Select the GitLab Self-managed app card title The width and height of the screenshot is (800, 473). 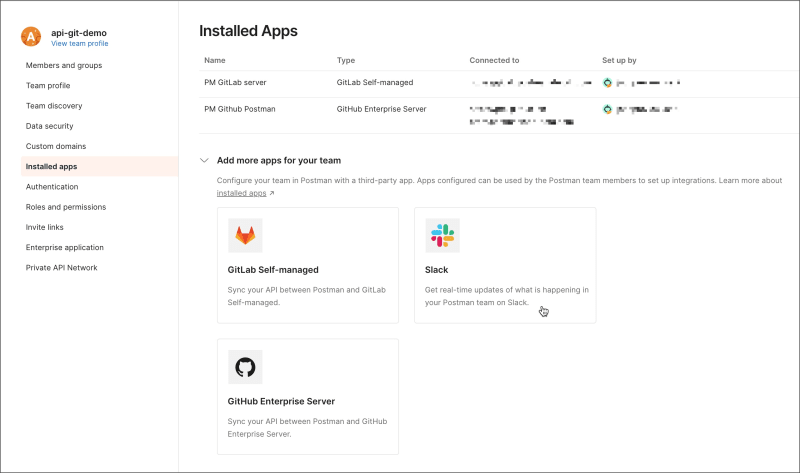coord(273,270)
